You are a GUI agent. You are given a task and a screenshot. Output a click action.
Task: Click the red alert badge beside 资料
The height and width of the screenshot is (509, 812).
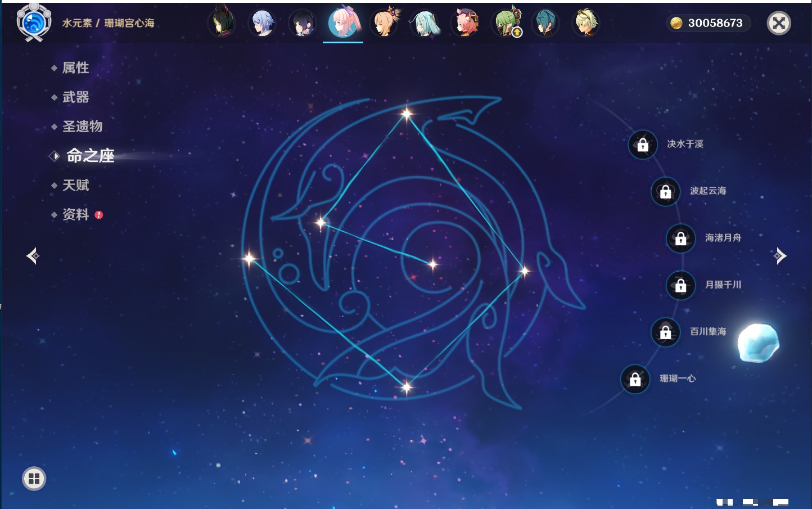99,215
